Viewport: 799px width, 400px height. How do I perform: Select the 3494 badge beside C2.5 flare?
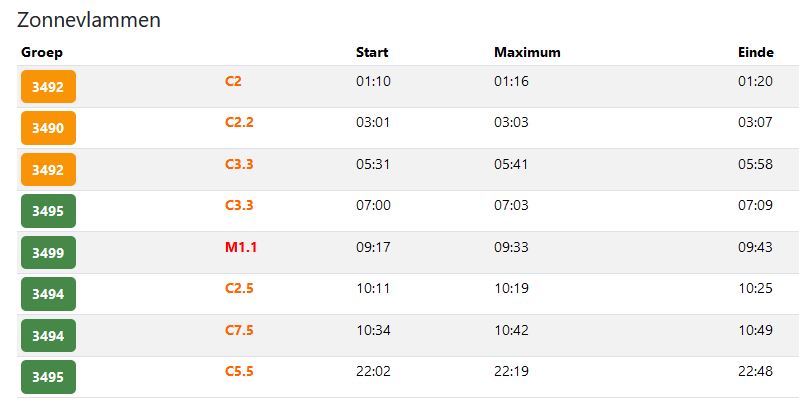coord(48,294)
